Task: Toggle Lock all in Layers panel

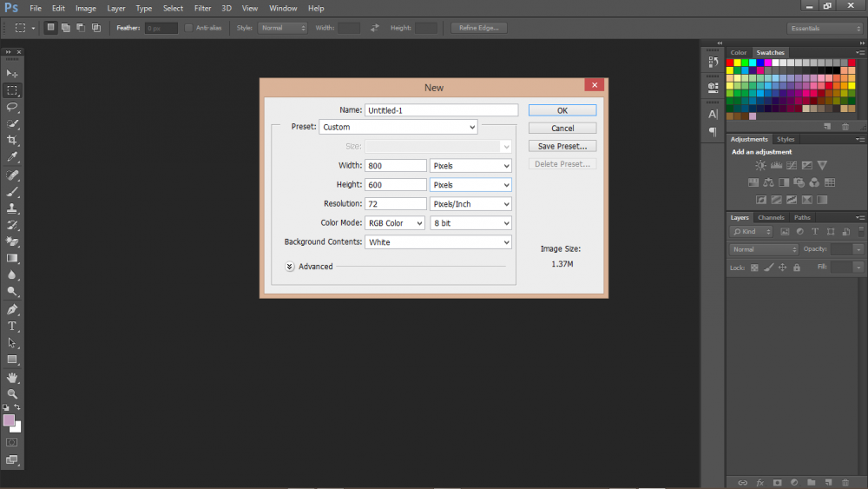Action: coord(797,268)
